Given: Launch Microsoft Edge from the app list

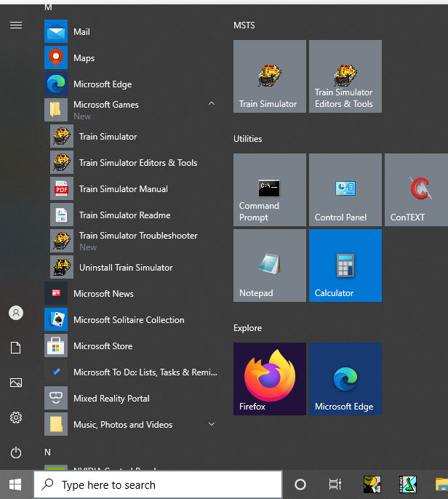Looking at the screenshot, I should (131, 84).
